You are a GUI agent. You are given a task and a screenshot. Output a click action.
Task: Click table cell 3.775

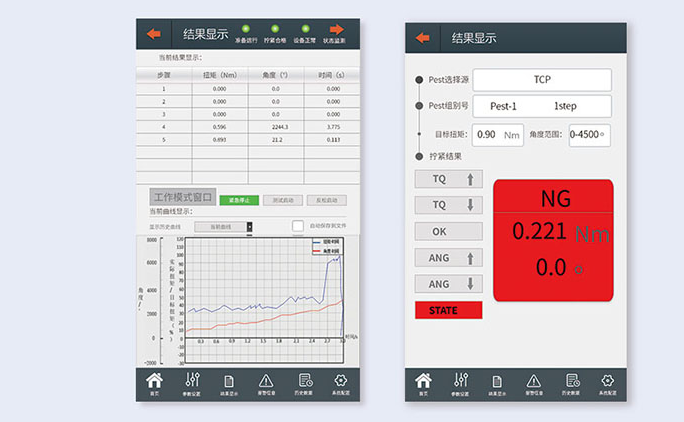[333, 127]
